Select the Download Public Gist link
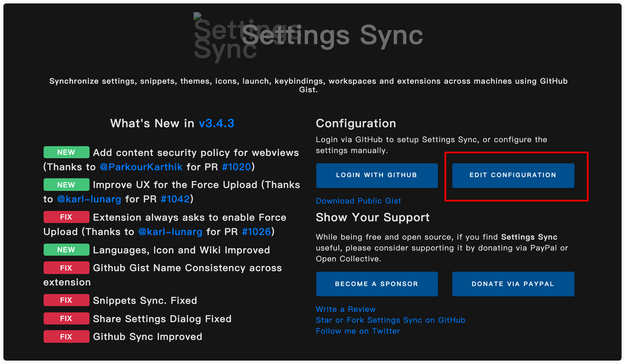This screenshot has width=625, height=364. point(358,201)
